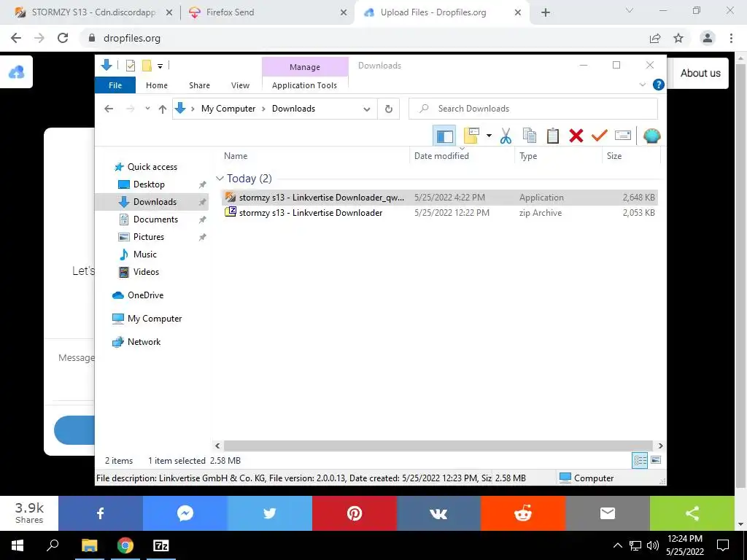The image size is (747, 560).
Task: Select the stormzy s13 Application file
Action: click(440, 197)
